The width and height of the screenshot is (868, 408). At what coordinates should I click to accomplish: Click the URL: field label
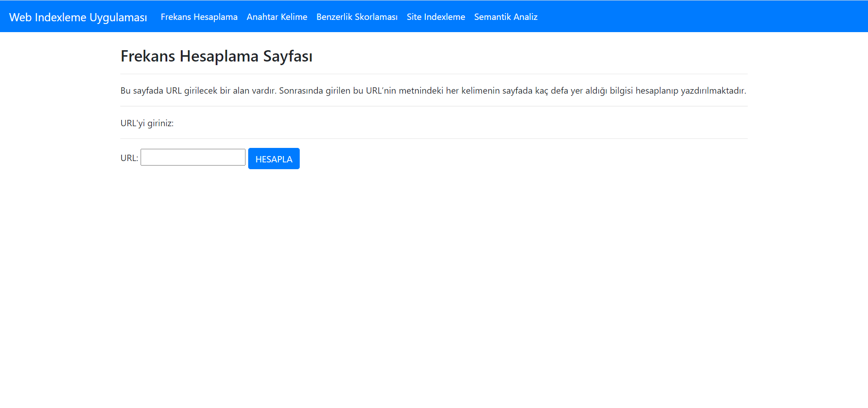(128, 157)
